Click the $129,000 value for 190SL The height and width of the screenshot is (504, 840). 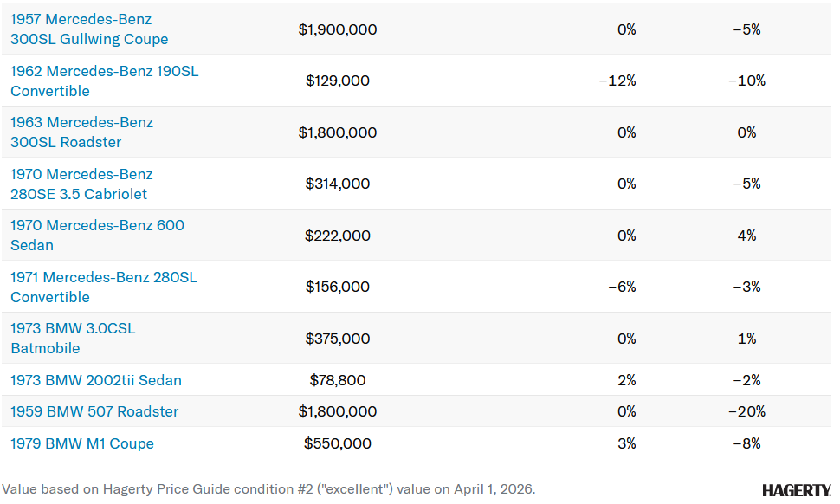338,81
